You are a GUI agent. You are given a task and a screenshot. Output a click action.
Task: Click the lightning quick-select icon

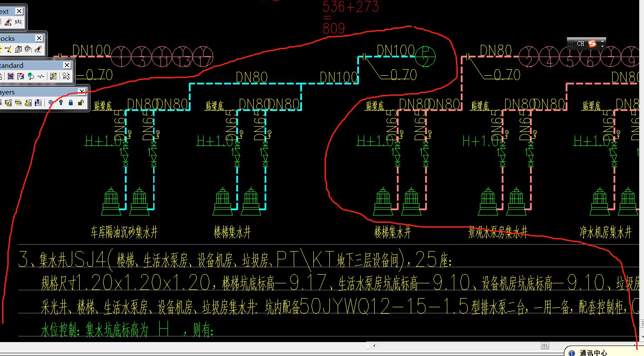pyautogui.click(x=54, y=76)
